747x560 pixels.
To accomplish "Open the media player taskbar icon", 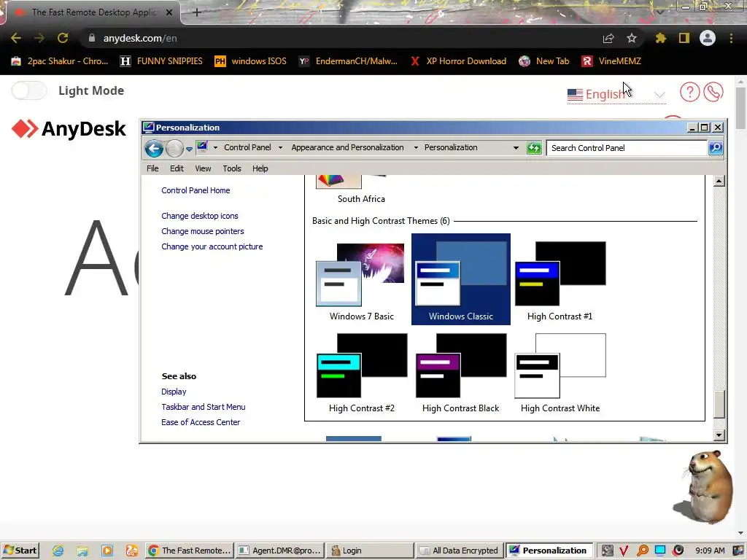I will 107,551.
